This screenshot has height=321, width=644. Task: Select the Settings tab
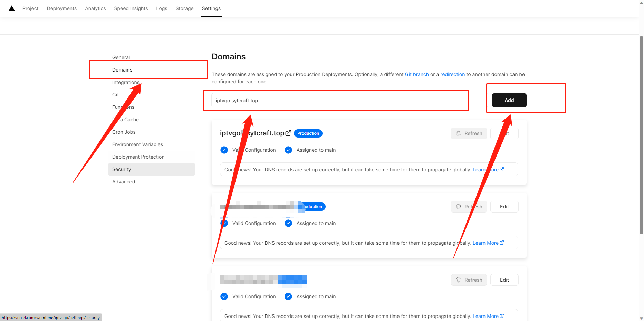pos(211,8)
